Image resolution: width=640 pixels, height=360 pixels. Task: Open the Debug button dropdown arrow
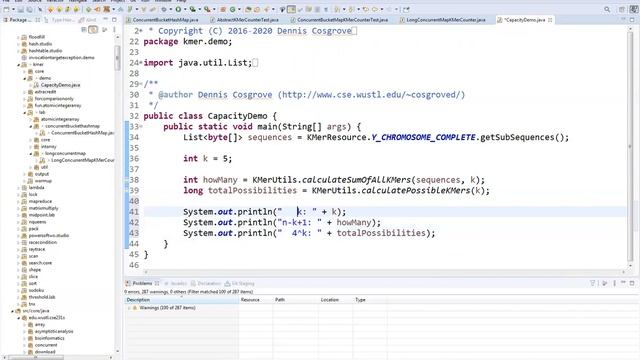click(171, 9)
